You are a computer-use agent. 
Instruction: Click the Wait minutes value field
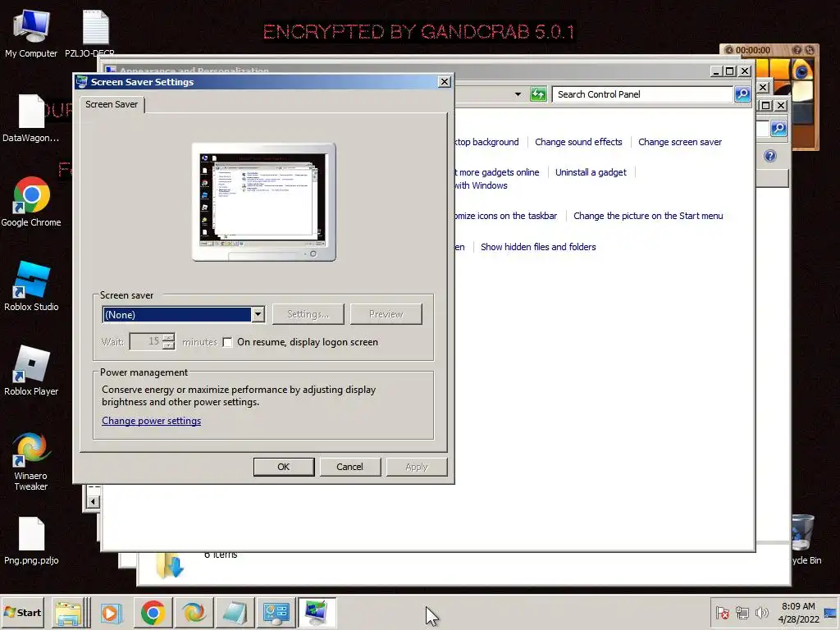(146, 342)
